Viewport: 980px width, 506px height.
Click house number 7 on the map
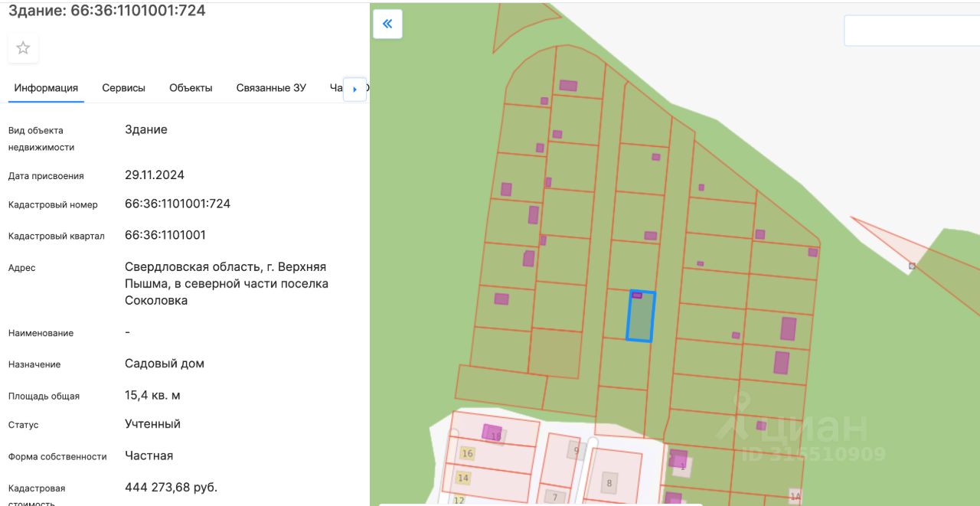tap(555, 497)
